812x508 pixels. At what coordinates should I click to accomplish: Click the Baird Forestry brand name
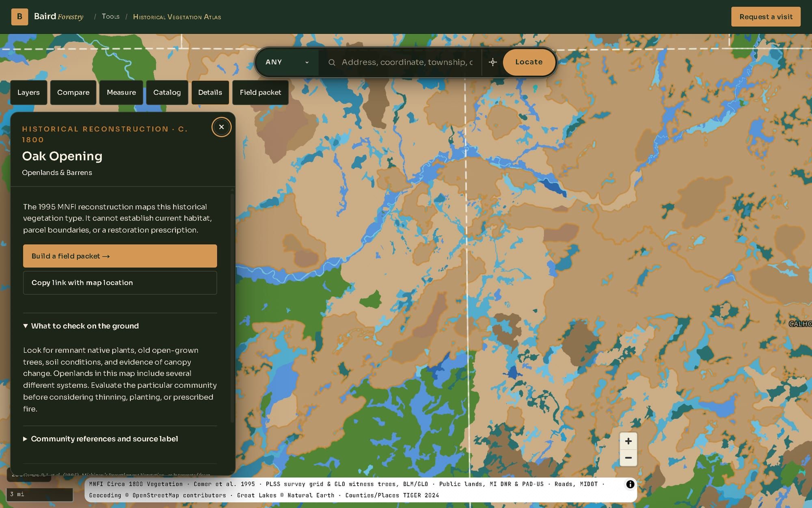pyautogui.click(x=58, y=17)
